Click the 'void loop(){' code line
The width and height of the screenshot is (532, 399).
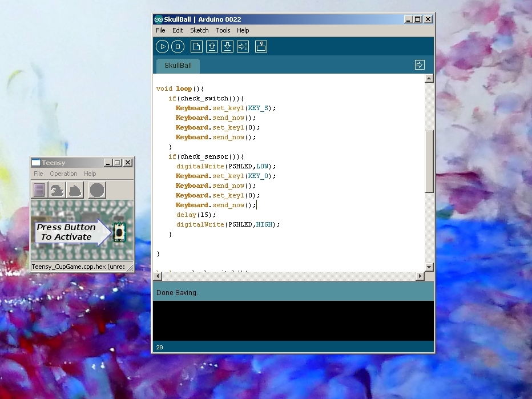[x=180, y=88]
